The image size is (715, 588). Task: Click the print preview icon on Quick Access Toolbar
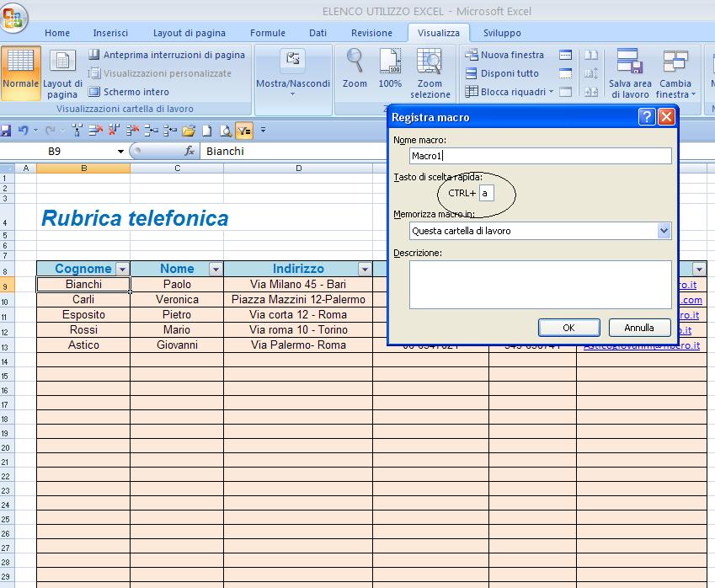(226, 131)
